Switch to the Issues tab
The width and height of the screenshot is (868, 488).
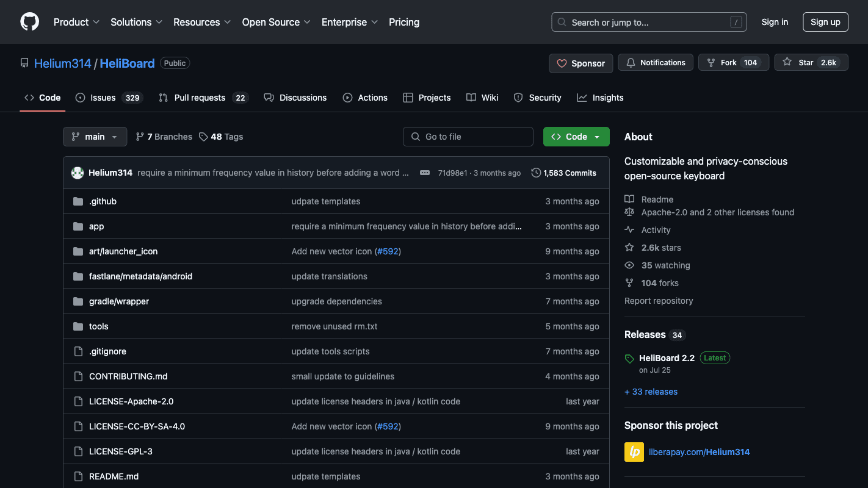tap(109, 98)
